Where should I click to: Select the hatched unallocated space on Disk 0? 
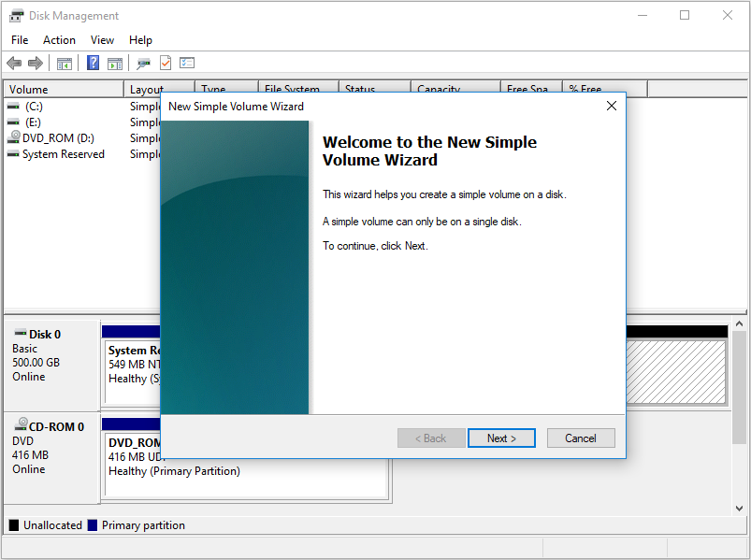click(676, 372)
